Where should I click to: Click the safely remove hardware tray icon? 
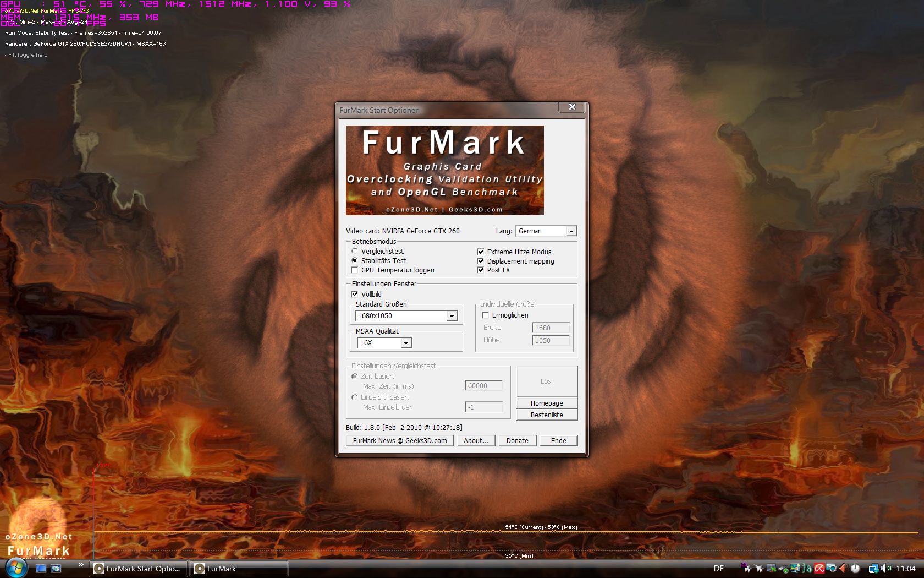[x=784, y=569]
